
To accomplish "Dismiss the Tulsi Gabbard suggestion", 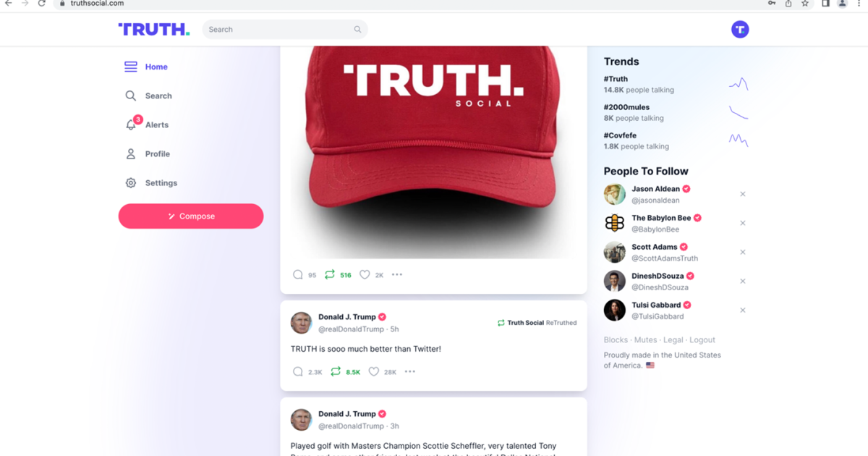I will [743, 310].
